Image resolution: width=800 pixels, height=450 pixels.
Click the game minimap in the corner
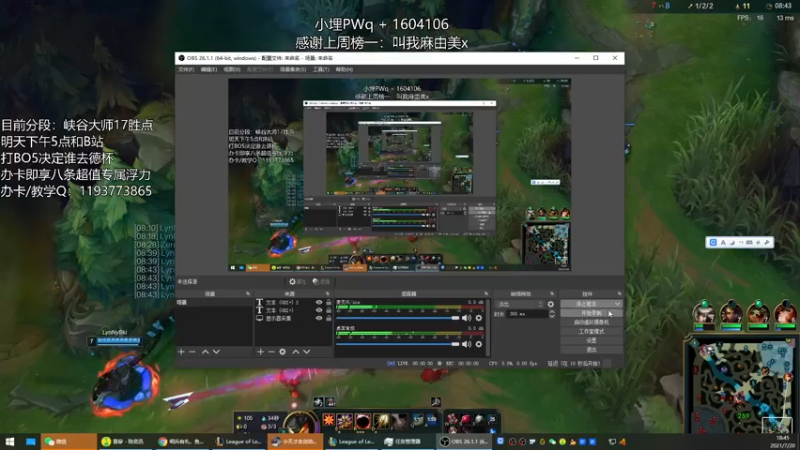(x=740, y=385)
